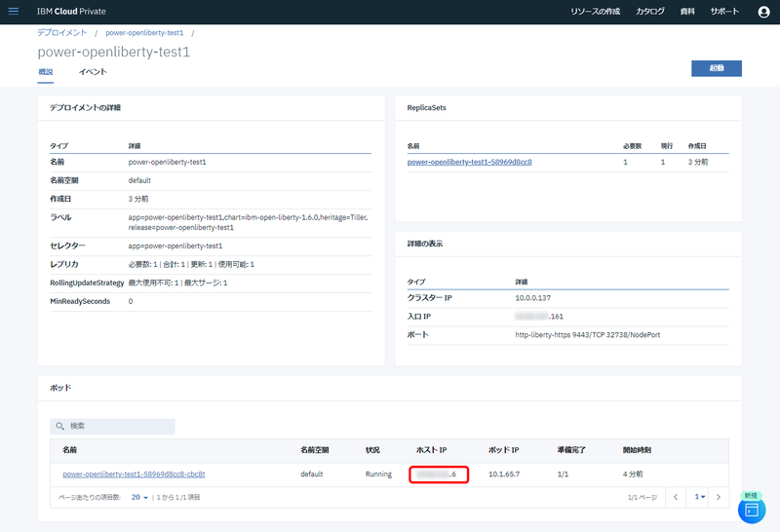The image size is (780, 532).
Task: Select ReplicaSets 3 分前 creation time
Action: pos(698,162)
